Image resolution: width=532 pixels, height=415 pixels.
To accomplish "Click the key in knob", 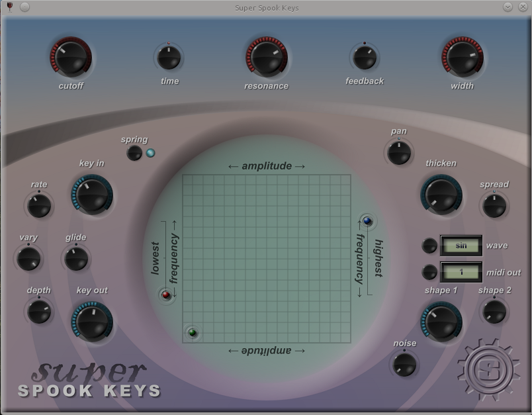I will click(x=91, y=195).
